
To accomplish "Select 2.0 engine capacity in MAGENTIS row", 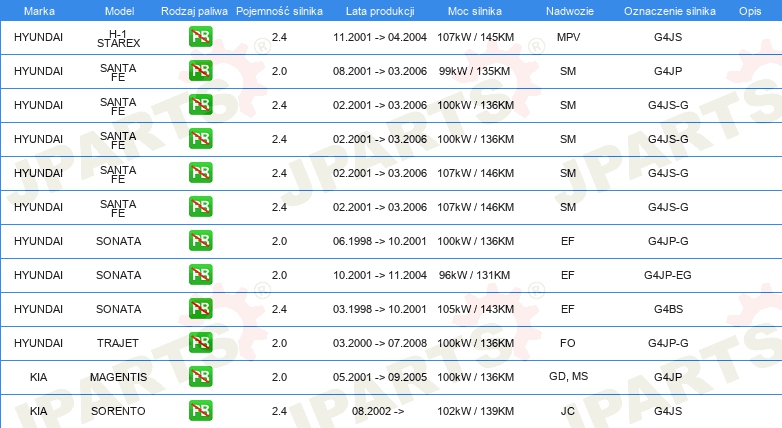I will point(279,377).
